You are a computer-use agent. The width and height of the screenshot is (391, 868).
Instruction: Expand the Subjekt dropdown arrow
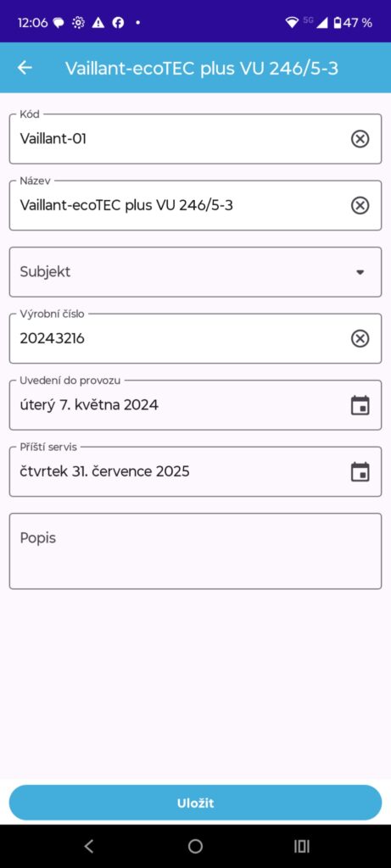[360, 272]
